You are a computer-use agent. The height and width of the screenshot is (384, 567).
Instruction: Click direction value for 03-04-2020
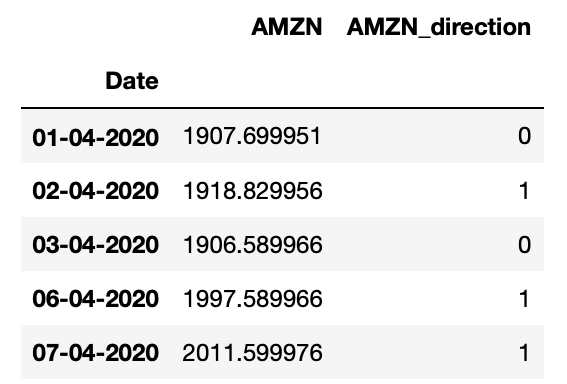(x=524, y=244)
